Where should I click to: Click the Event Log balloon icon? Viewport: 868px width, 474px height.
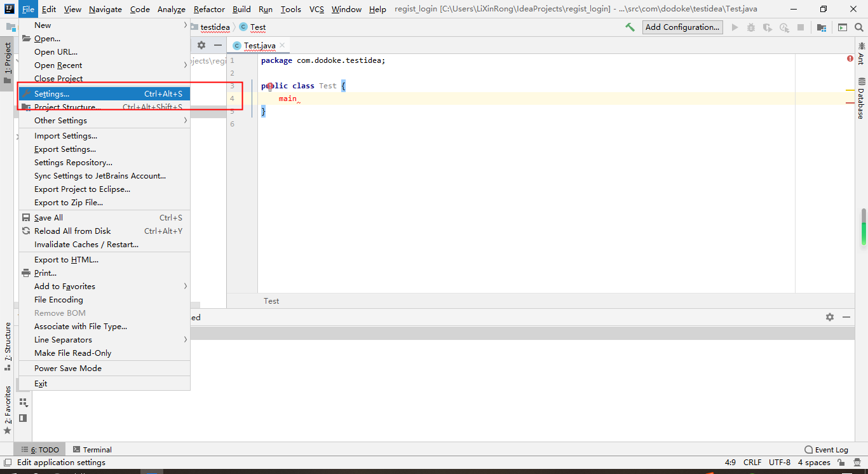coord(808,449)
